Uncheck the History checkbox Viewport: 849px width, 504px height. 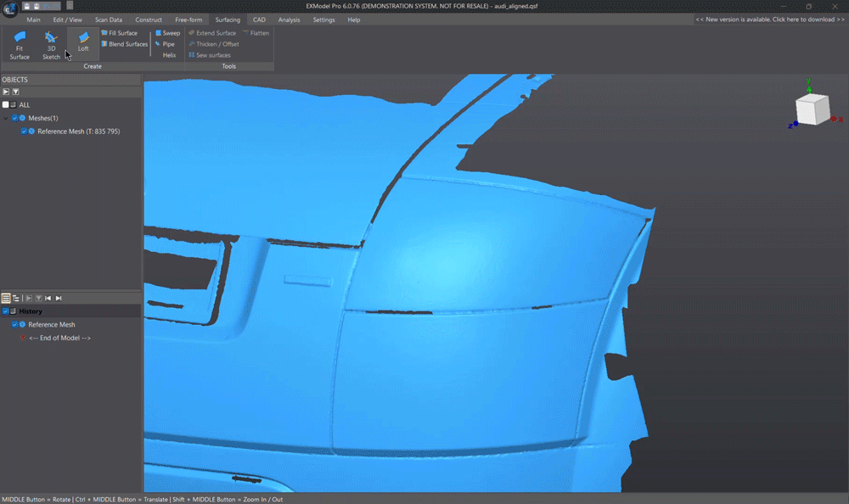[6, 311]
